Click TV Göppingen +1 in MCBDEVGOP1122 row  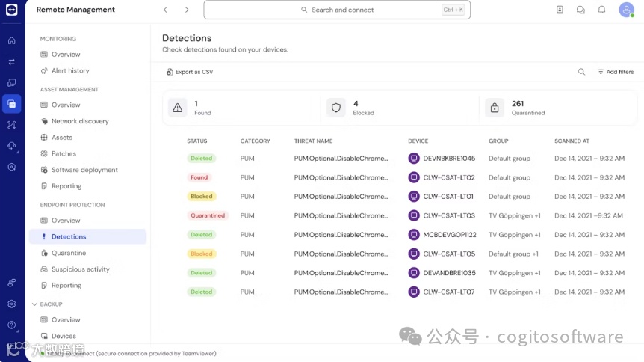[x=515, y=235]
